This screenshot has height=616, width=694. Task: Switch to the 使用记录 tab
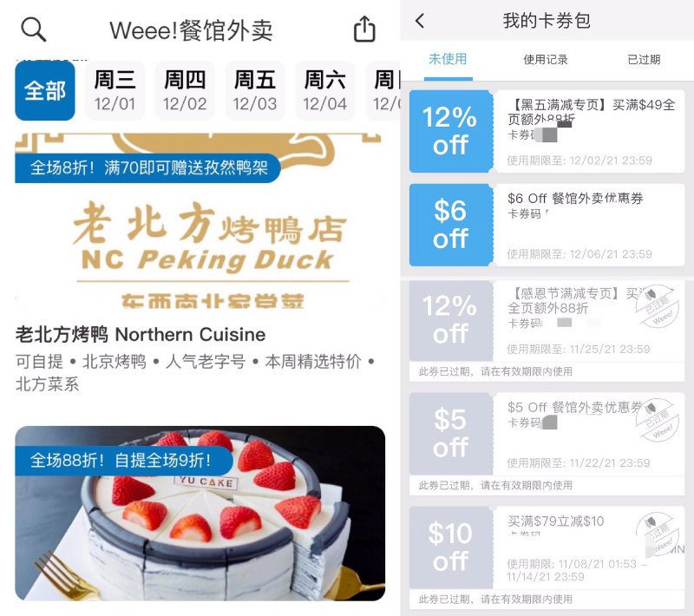click(x=546, y=59)
